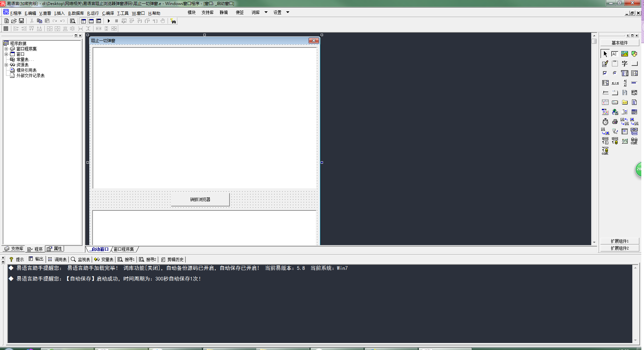Switch to the 窗口程序集 editor tab

tap(124, 249)
